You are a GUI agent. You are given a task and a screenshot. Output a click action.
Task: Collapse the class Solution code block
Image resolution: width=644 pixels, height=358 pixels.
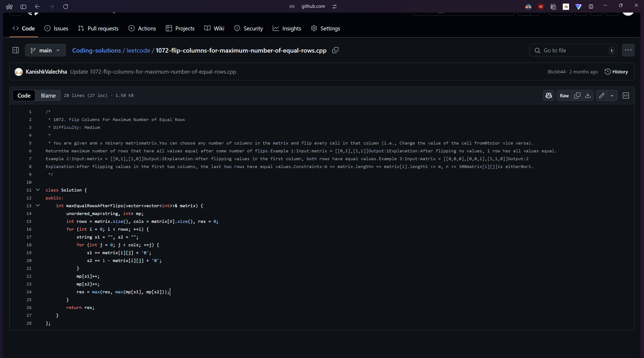38,190
